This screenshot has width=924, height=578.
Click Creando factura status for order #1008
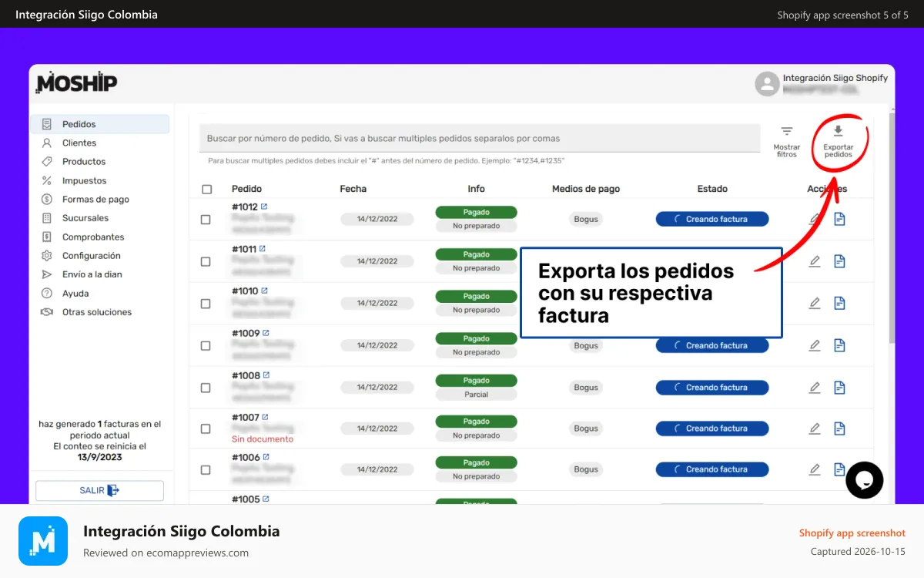coord(712,388)
